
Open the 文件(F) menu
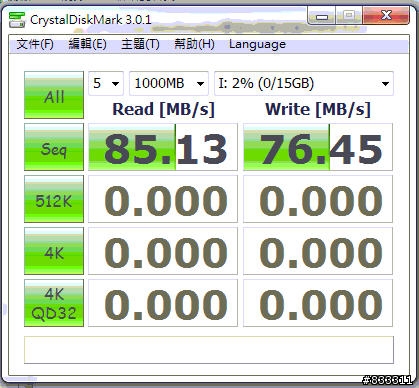[35, 44]
